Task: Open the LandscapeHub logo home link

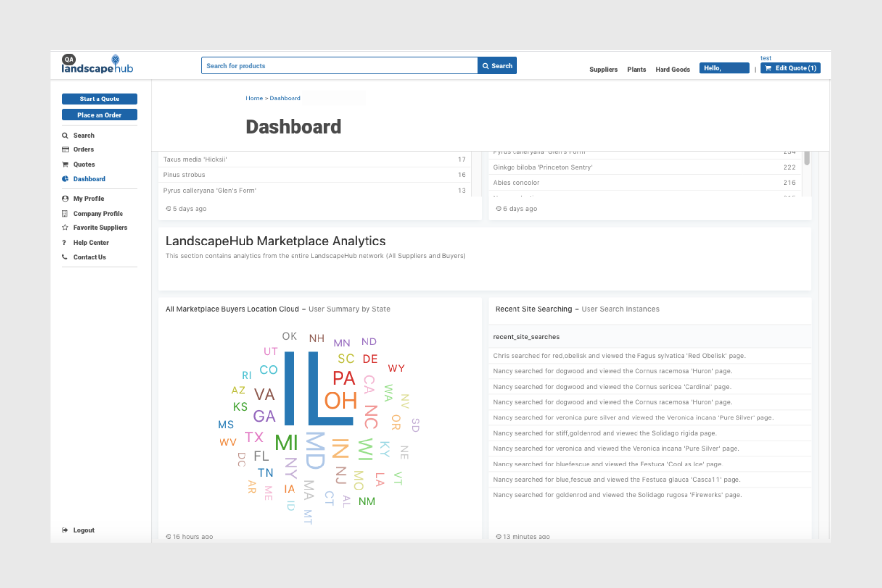Action: point(97,65)
